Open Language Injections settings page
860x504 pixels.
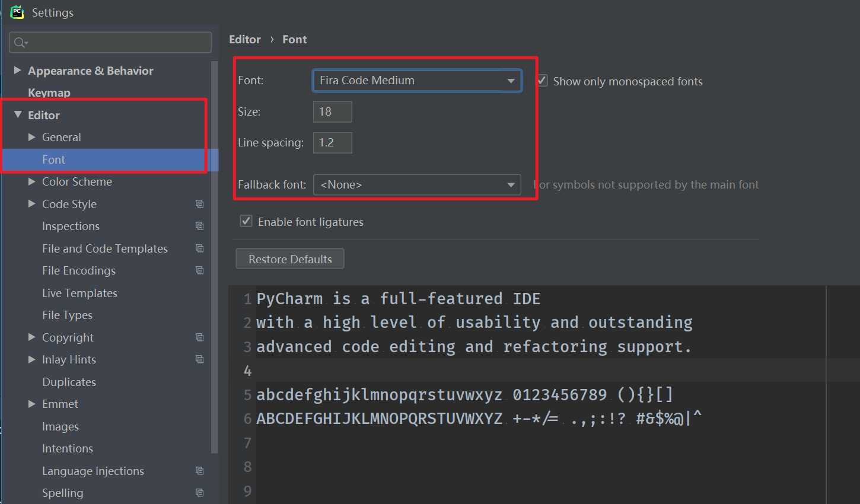93,471
